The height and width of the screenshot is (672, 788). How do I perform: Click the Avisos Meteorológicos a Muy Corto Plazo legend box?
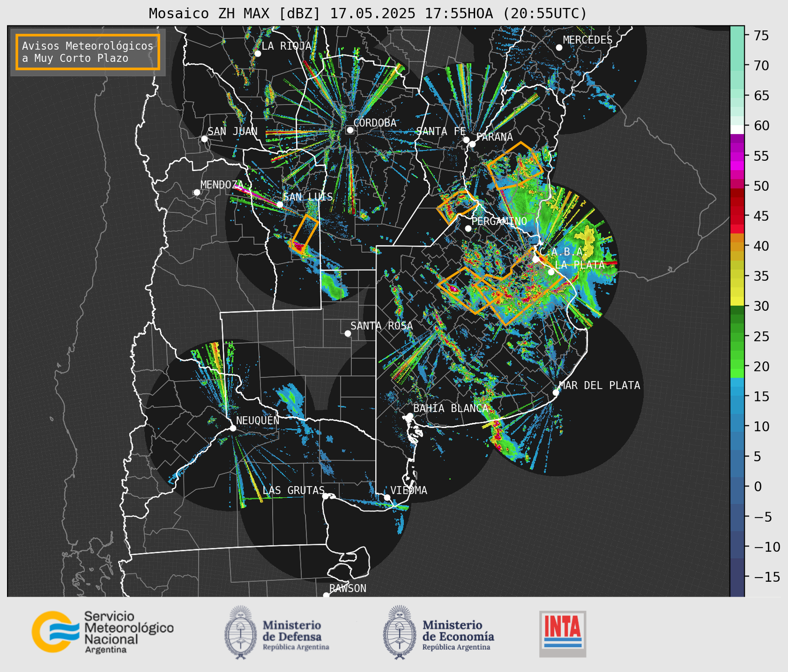pos(88,52)
